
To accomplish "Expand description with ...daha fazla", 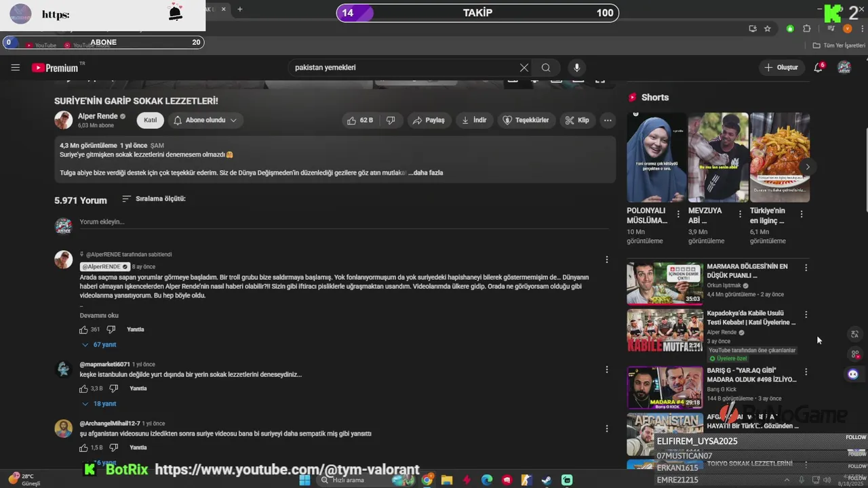I will (x=426, y=173).
